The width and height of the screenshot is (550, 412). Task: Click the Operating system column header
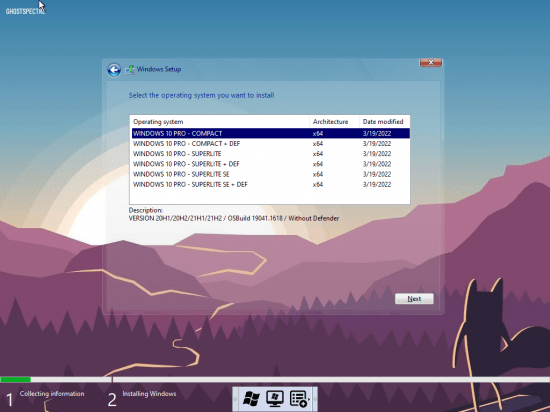click(x=220, y=122)
